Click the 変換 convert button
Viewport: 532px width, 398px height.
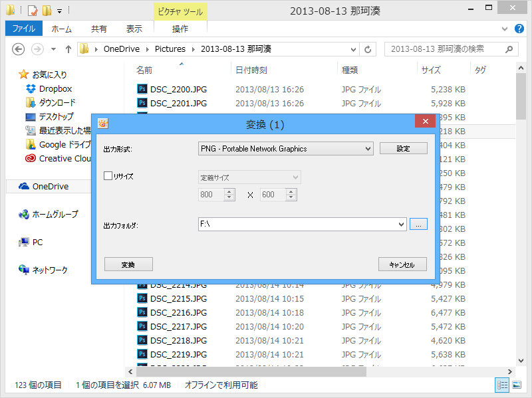(128, 264)
